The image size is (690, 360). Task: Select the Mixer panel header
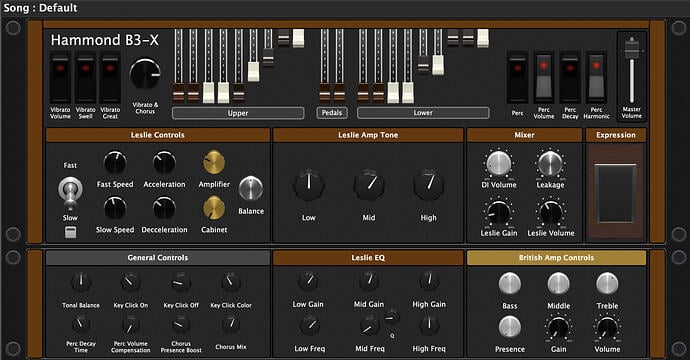click(525, 135)
